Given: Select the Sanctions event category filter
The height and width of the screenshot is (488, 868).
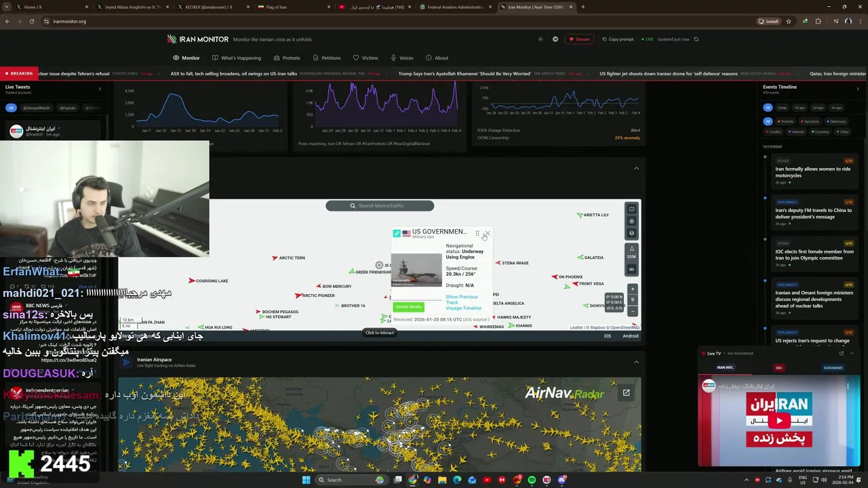Looking at the screenshot, I should coord(809,121).
